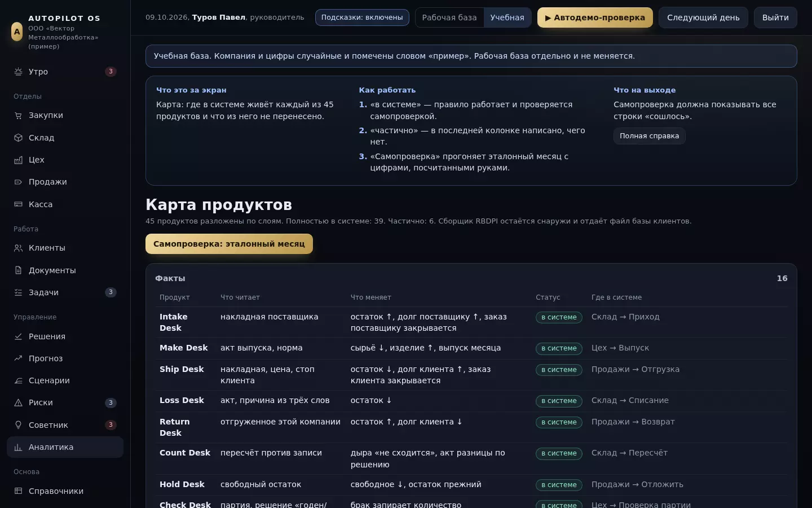Select the Учебная database mode
This screenshot has width=812, height=508.
point(507,17)
